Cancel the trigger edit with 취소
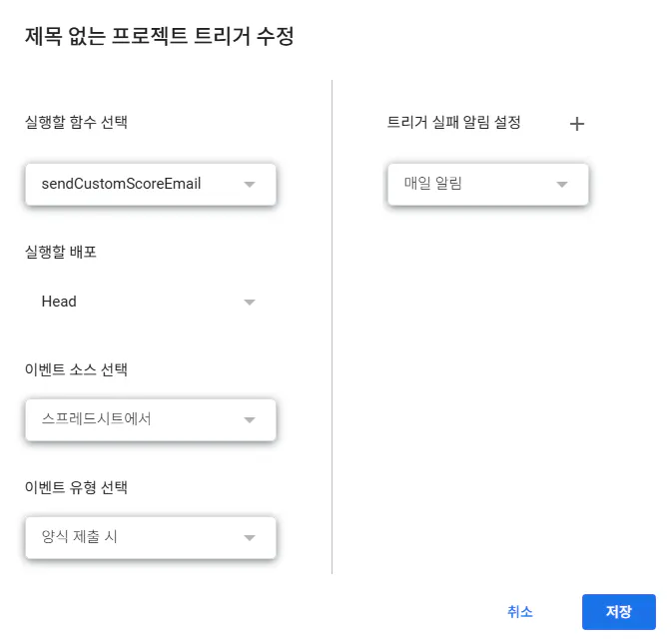This screenshot has height=643, width=672. tap(520, 612)
